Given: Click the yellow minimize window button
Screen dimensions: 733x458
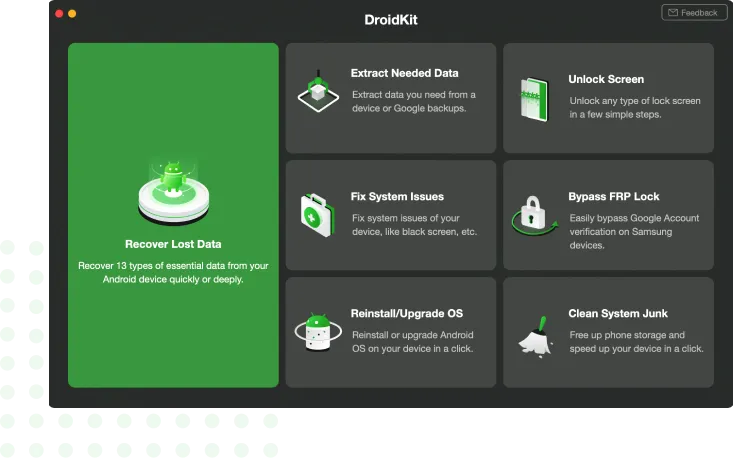Looking at the screenshot, I should click(73, 14).
